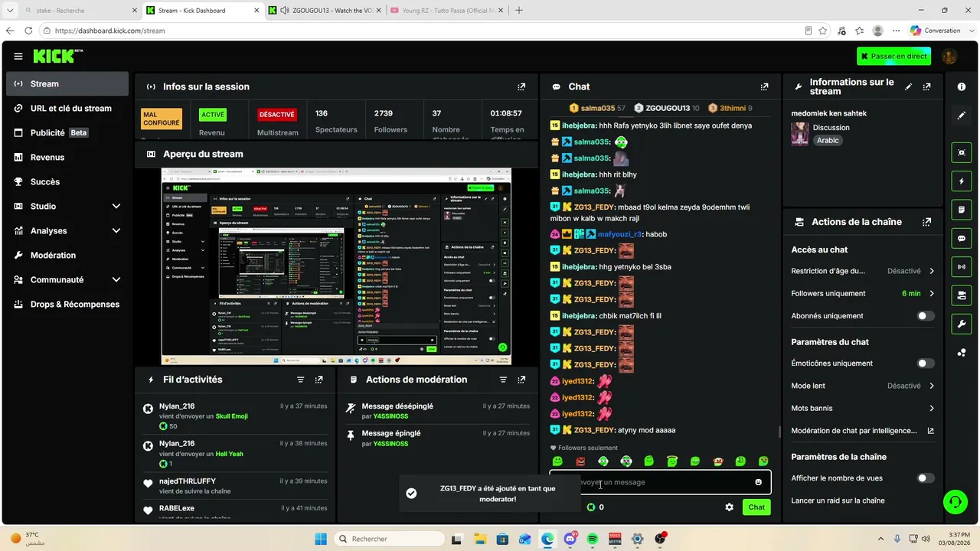The height and width of the screenshot is (551, 980).
Task: Open Drops & Récompenses in the sidebar
Action: pyautogui.click(x=67, y=305)
